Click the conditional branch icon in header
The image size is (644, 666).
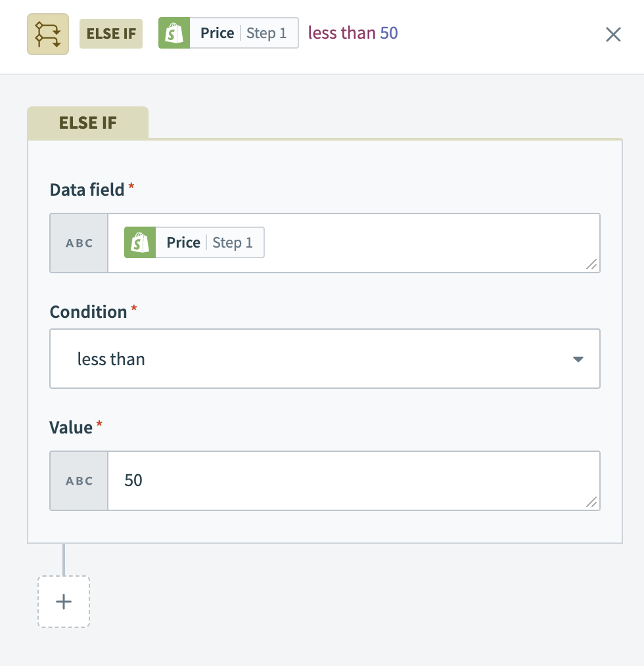point(48,33)
